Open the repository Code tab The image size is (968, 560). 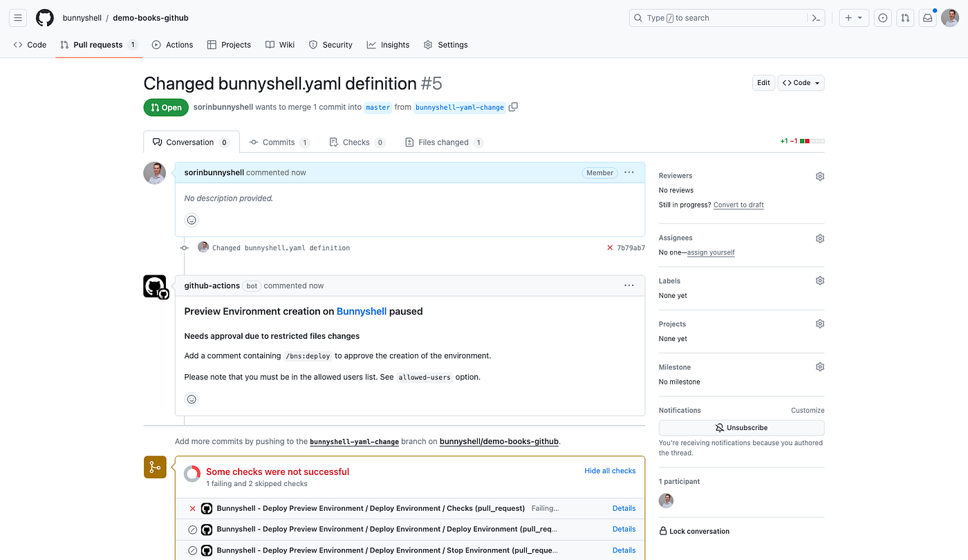coord(30,45)
